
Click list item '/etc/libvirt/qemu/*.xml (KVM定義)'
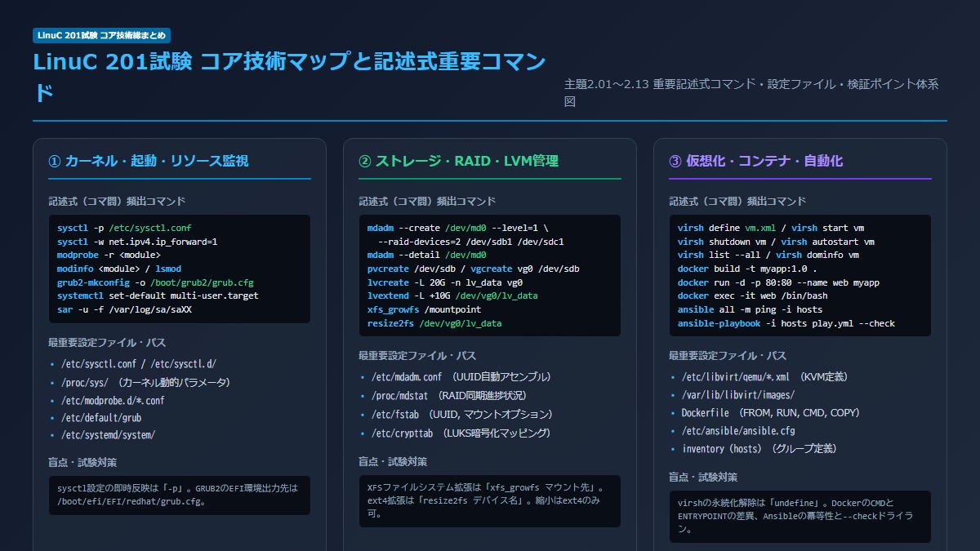[x=764, y=377]
